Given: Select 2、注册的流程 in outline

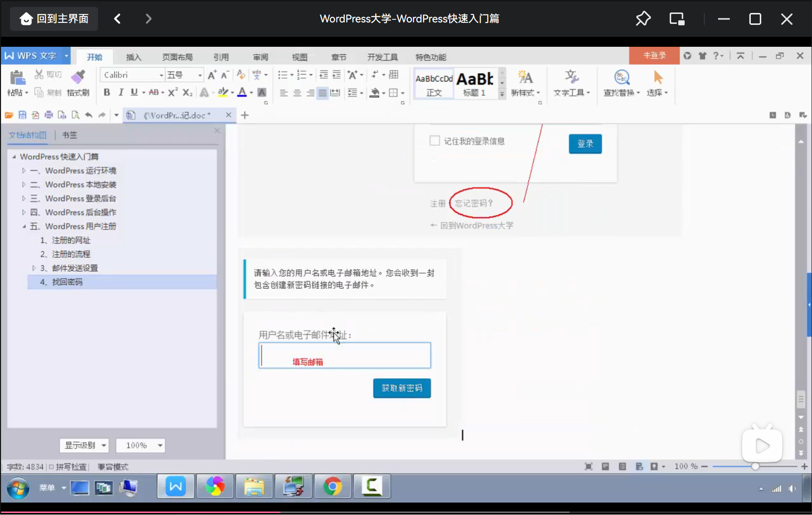Looking at the screenshot, I should click(65, 254).
